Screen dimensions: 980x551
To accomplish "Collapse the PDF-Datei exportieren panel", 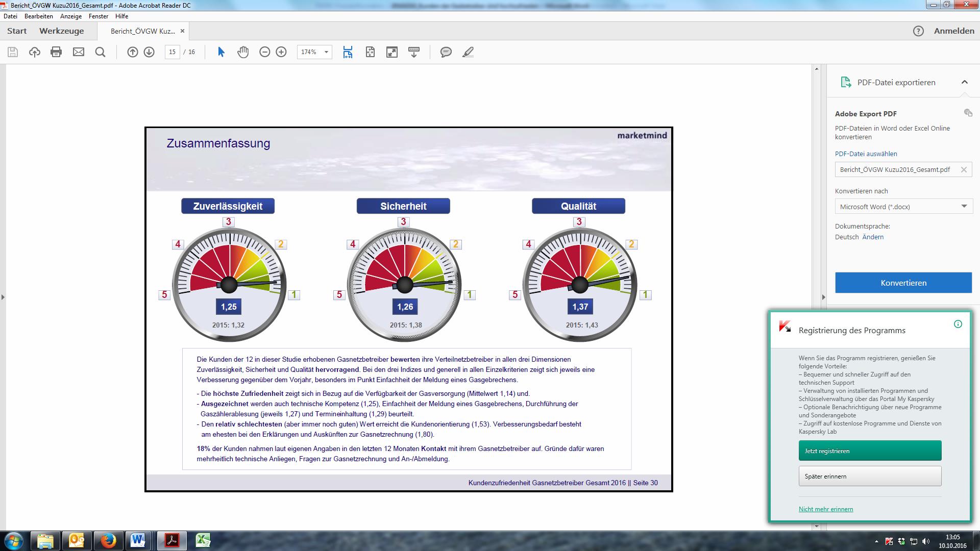I will coord(964,82).
